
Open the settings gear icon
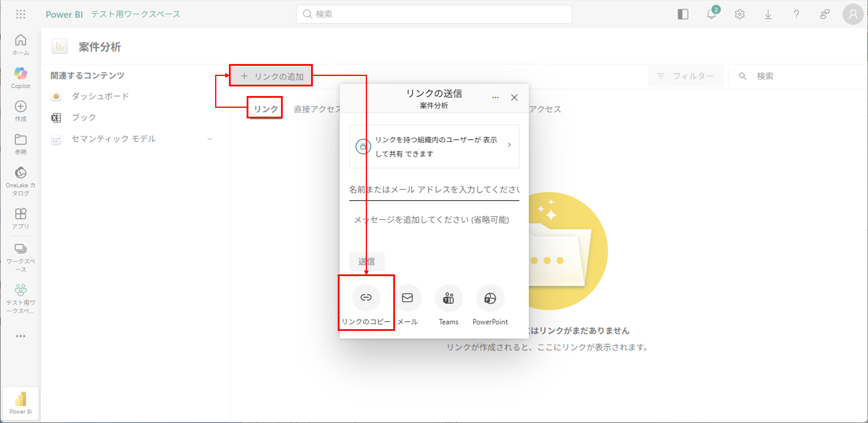(x=740, y=14)
